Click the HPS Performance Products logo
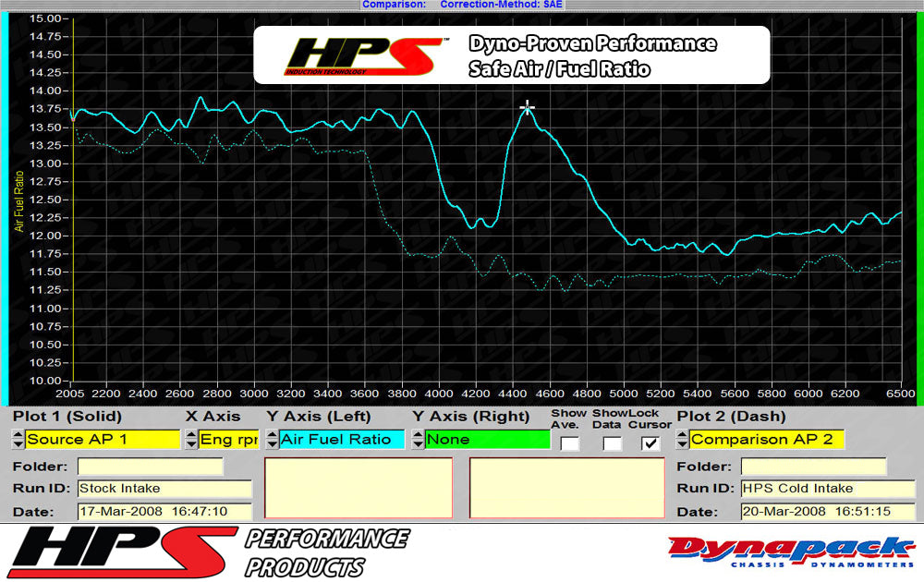The height and width of the screenshot is (582, 924). point(203,550)
